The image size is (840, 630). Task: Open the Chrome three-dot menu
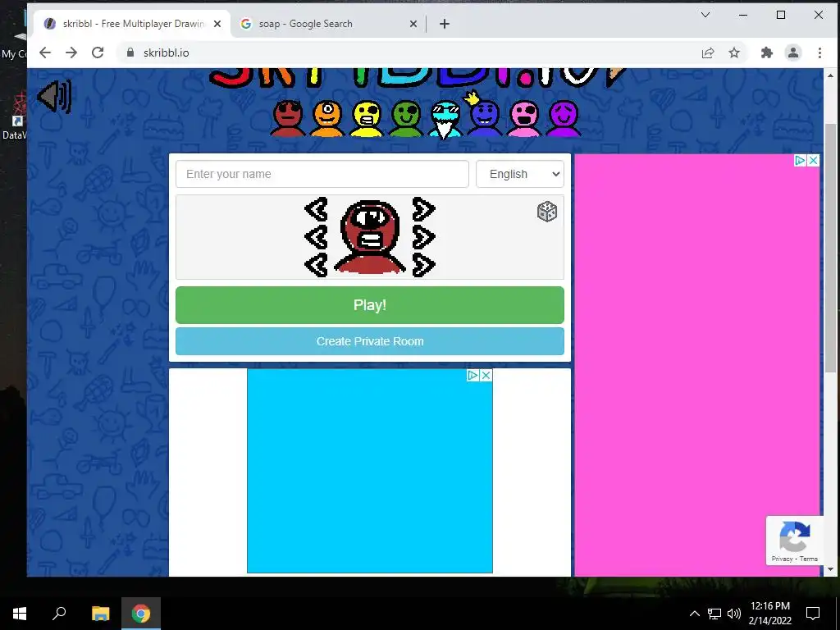819,52
